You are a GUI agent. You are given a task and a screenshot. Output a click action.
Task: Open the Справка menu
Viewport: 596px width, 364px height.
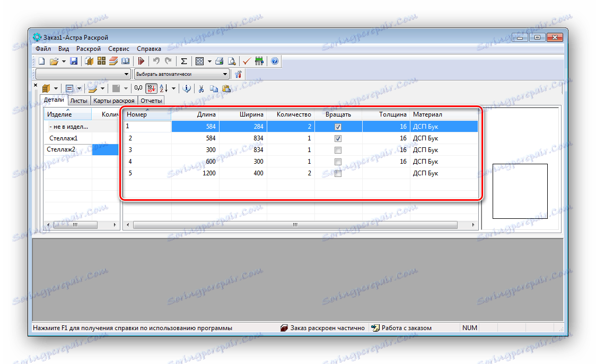pos(149,49)
